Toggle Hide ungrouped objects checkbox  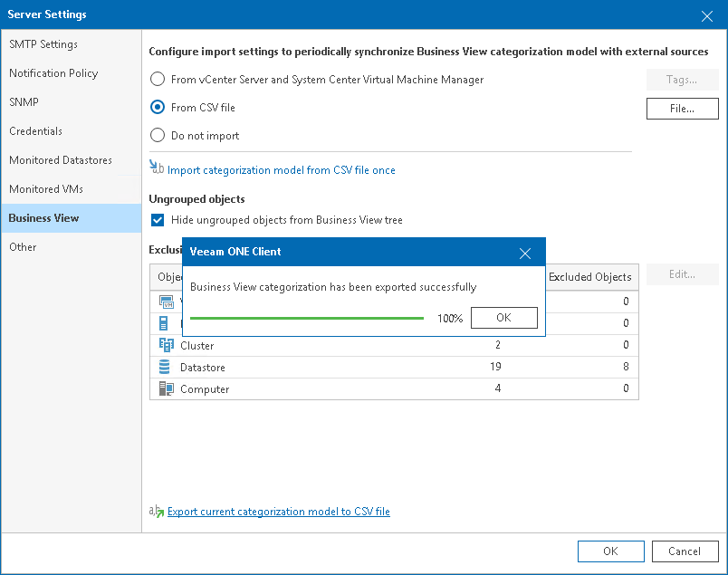click(x=158, y=220)
